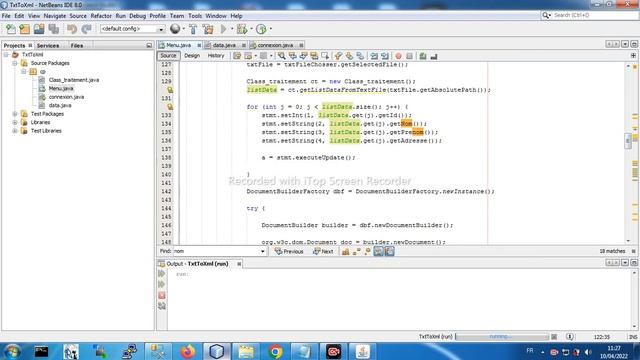This screenshot has width=640, height=360.
Task: Open Chrome from the Windows taskbar
Action: (x=275, y=351)
